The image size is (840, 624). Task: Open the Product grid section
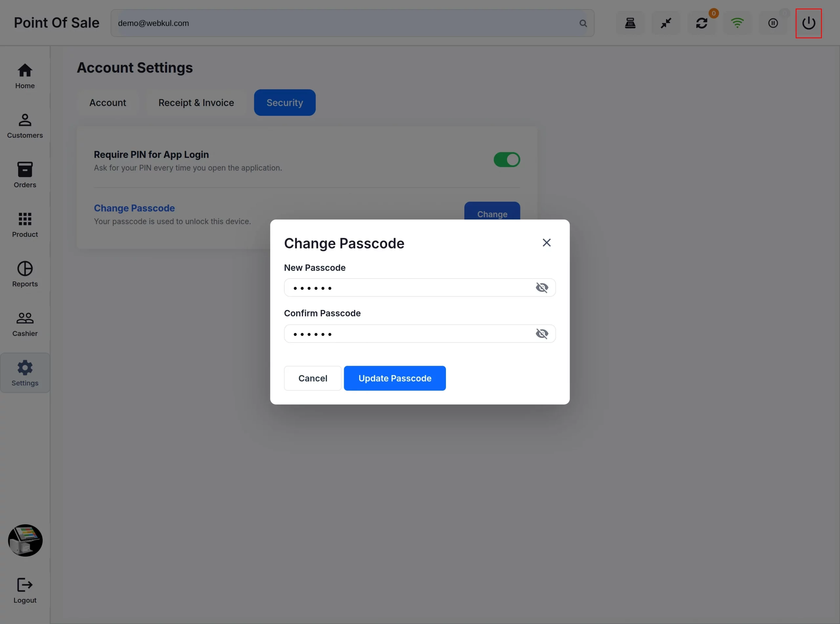click(x=25, y=224)
